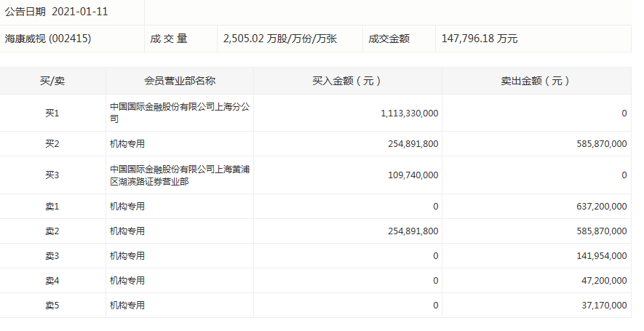The width and height of the screenshot is (644, 331).
Task: Click the 卖4 row label
Action: tap(52, 281)
